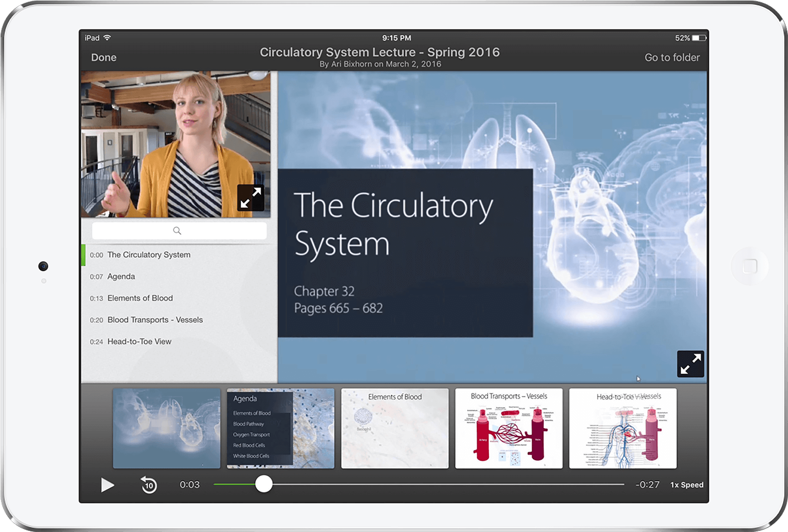Image resolution: width=788 pixels, height=532 pixels.
Task: Expand the presenter video to fullscreen
Action: click(x=251, y=198)
